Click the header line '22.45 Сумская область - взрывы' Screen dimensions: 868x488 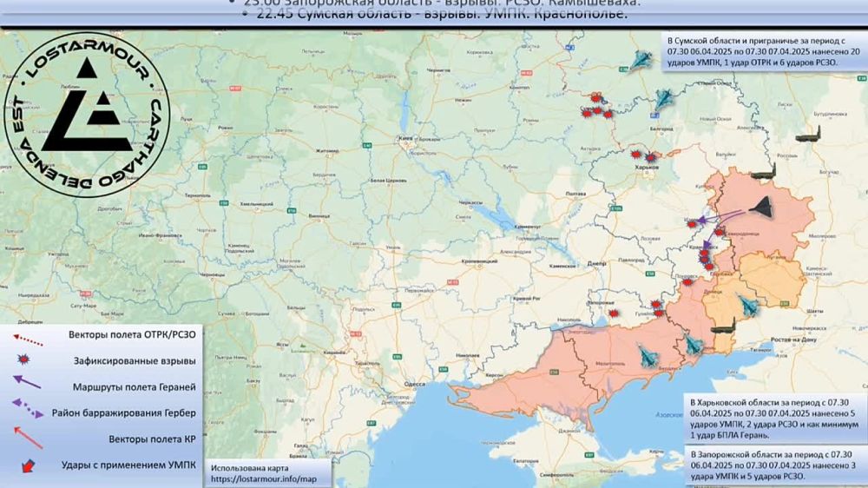pos(442,15)
